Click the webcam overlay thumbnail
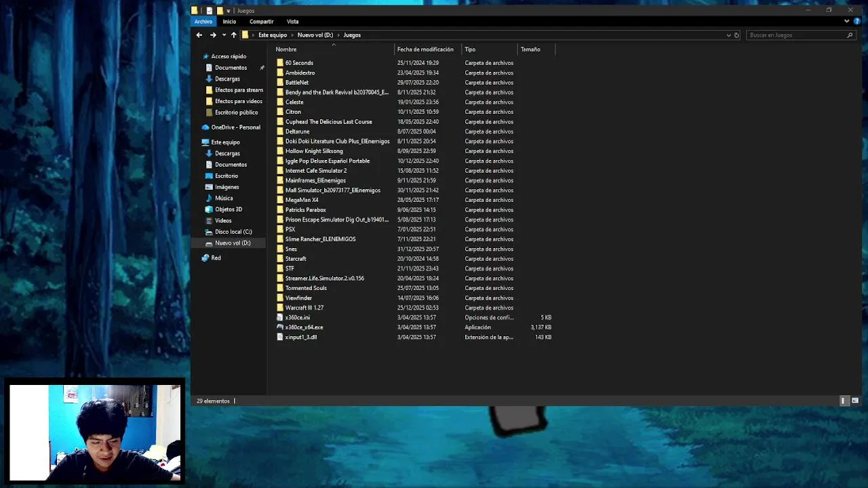The height and width of the screenshot is (488, 868). tap(95, 432)
